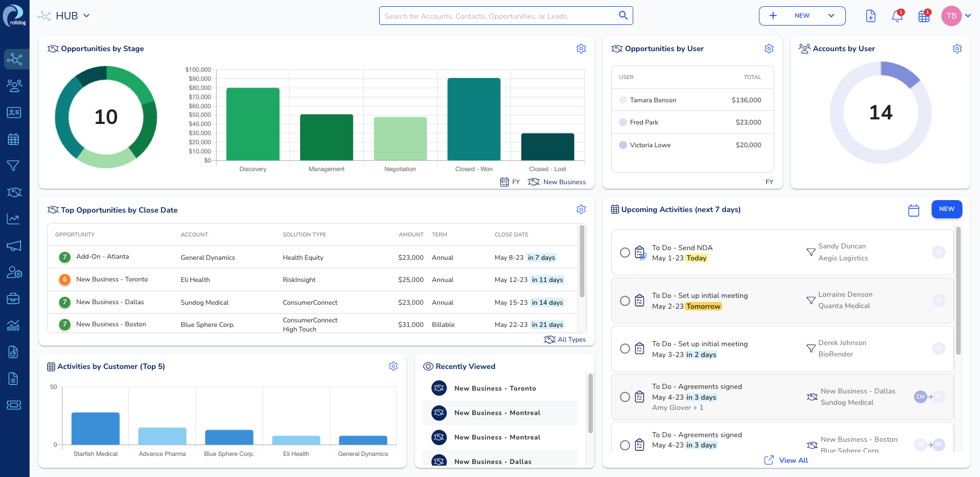This screenshot has height=477, width=980.
Task: Click the Closed - Won chart bar
Action: coord(474,119)
